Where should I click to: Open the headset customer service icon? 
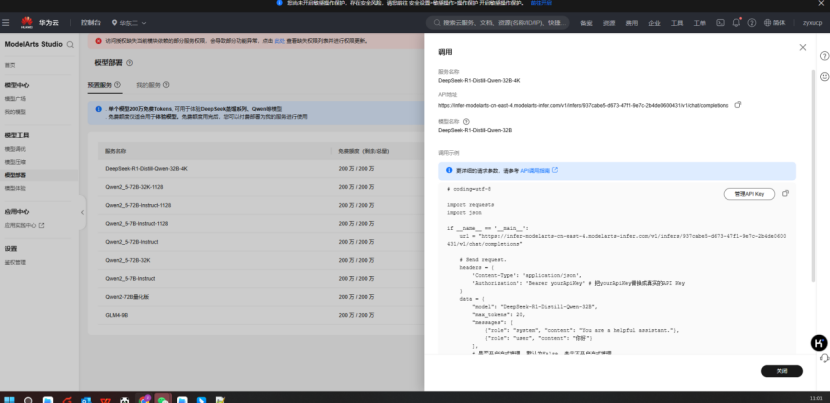(x=824, y=358)
